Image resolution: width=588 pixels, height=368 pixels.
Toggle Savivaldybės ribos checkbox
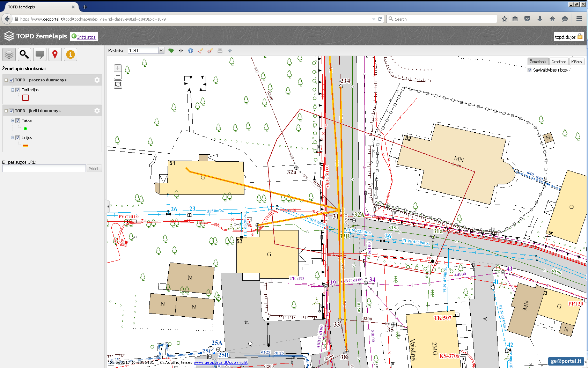pyautogui.click(x=530, y=70)
